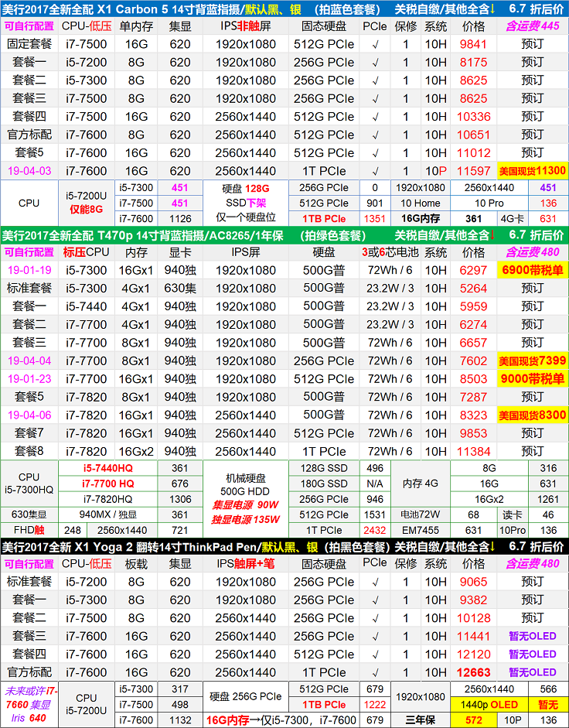
Task: Click the EM7455 option cell
Action: (420, 530)
